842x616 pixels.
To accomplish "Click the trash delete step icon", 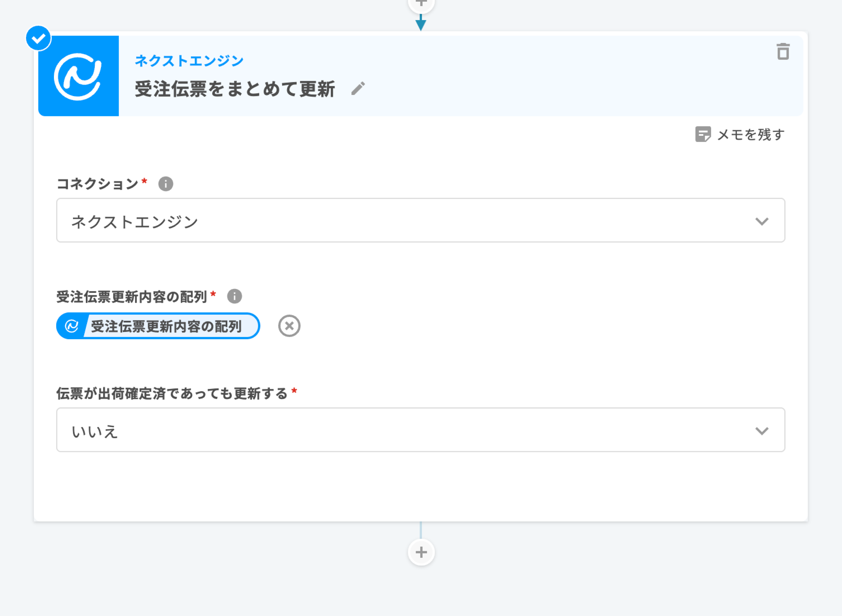I will tap(783, 52).
